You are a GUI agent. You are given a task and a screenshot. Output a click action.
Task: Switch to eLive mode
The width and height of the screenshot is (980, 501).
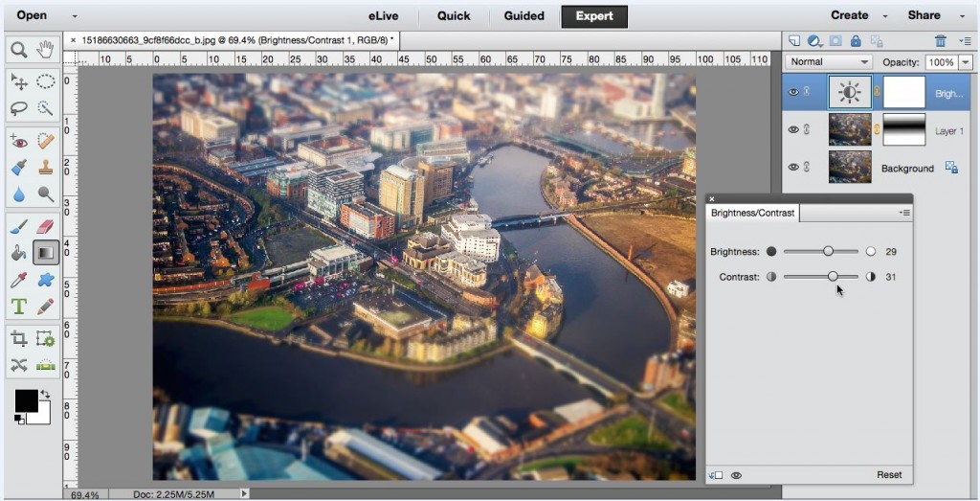[383, 16]
